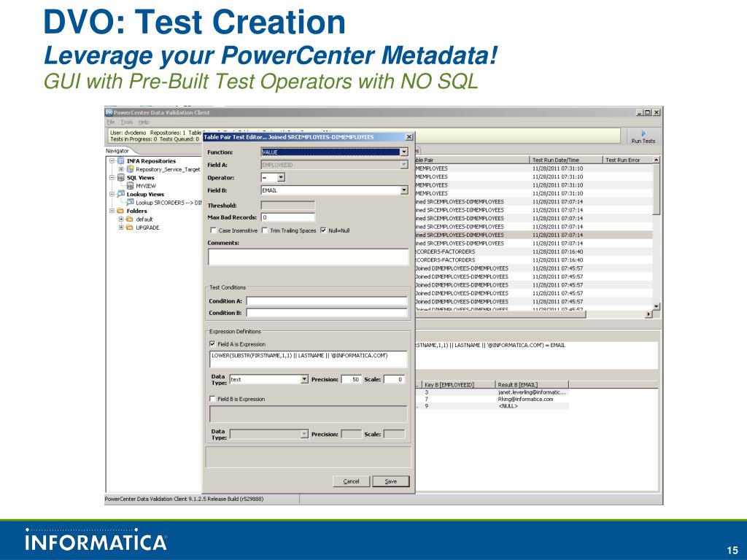Viewport: 747px width, 560px height.
Task: Collapse the Folders tree node
Action: point(112,211)
